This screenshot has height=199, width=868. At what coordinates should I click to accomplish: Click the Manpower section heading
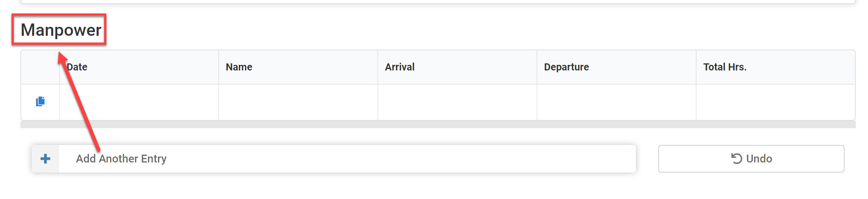(x=61, y=30)
